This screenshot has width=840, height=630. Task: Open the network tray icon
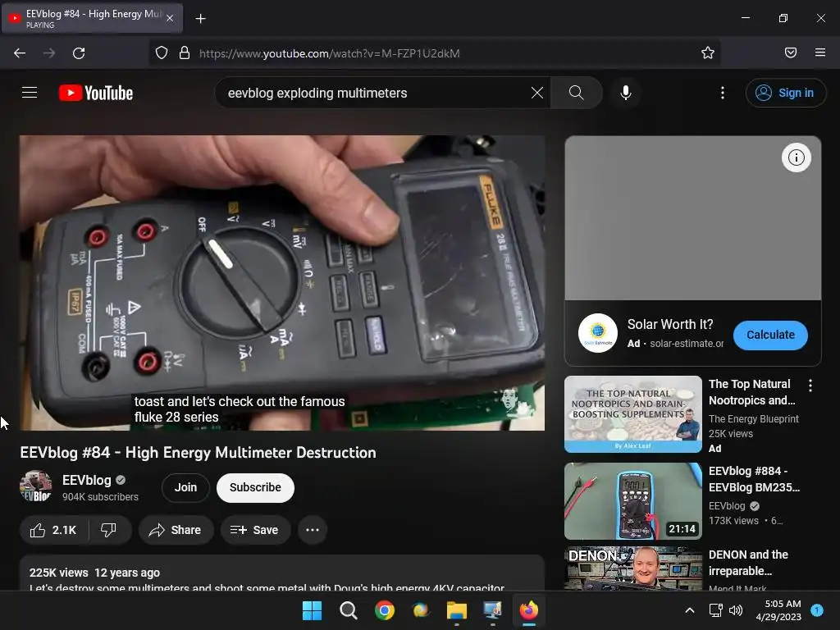click(715, 610)
